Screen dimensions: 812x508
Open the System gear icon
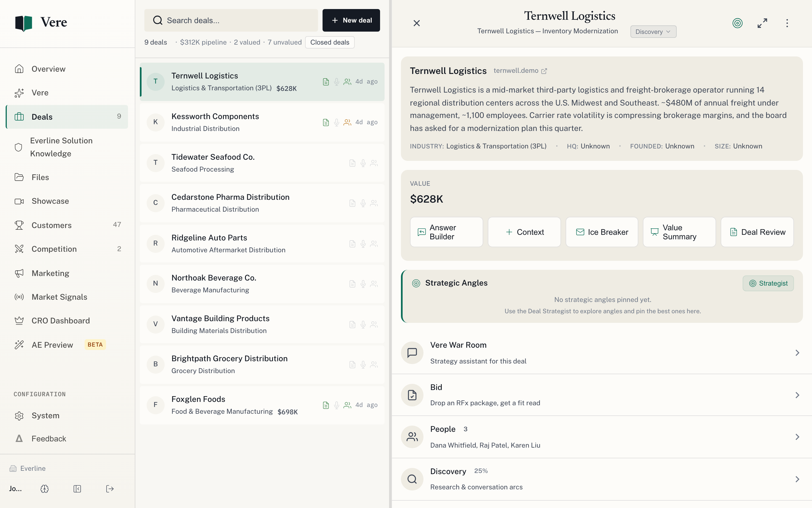pyautogui.click(x=19, y=416)
